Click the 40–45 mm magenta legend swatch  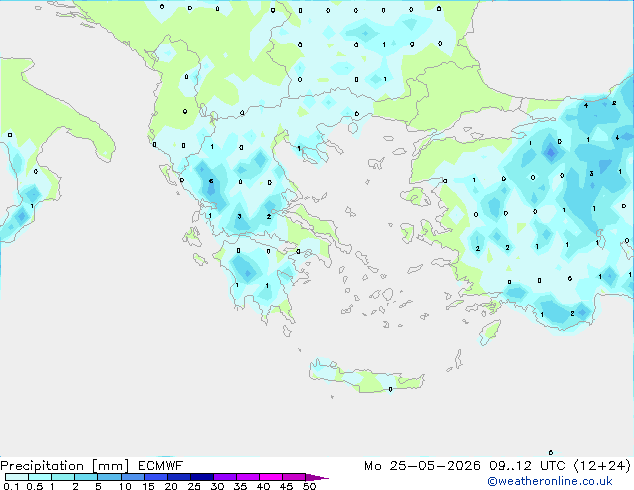pyautogui.click(x=271, y=477)
